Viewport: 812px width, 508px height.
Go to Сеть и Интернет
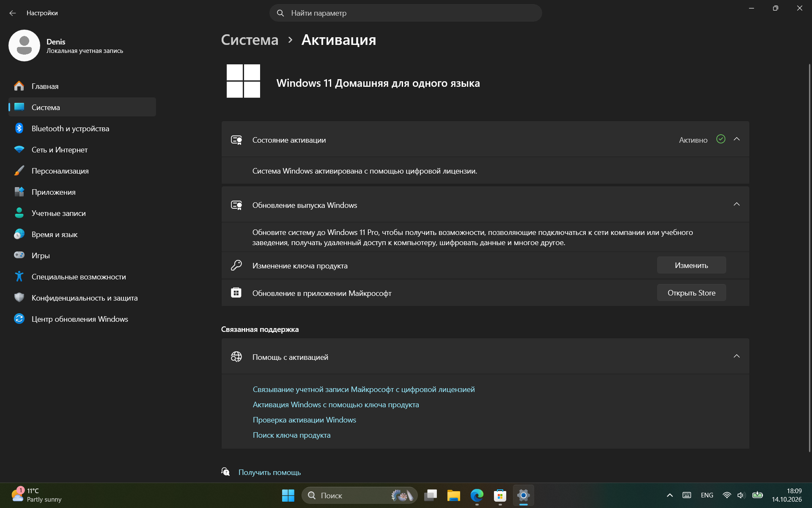[x=82, y=149]
